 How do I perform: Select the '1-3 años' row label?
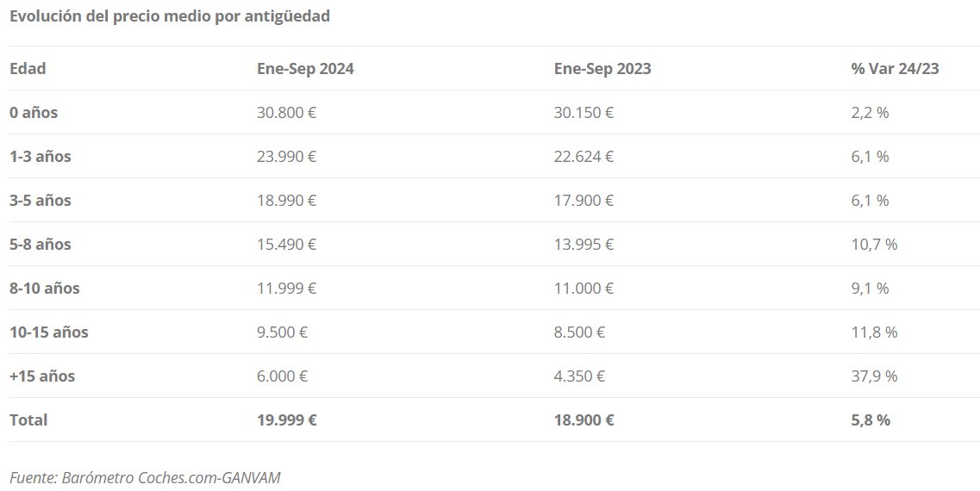pyautogui.click(x=41, y=156)
